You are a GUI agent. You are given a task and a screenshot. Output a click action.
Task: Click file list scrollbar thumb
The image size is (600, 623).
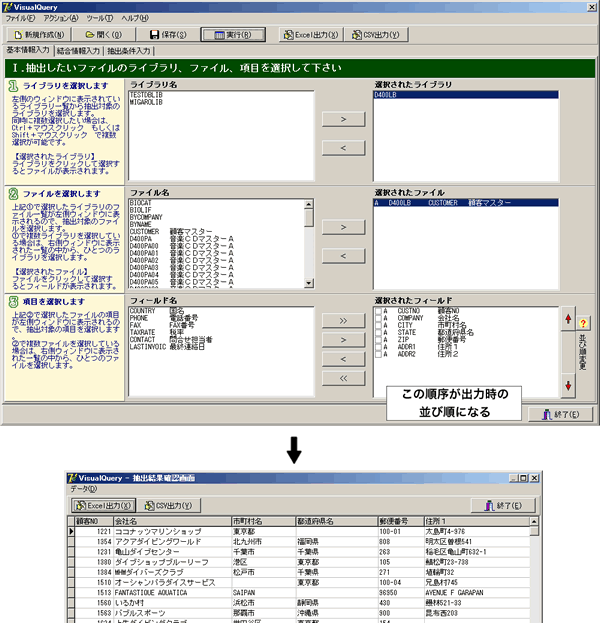(x=309, y=218)
